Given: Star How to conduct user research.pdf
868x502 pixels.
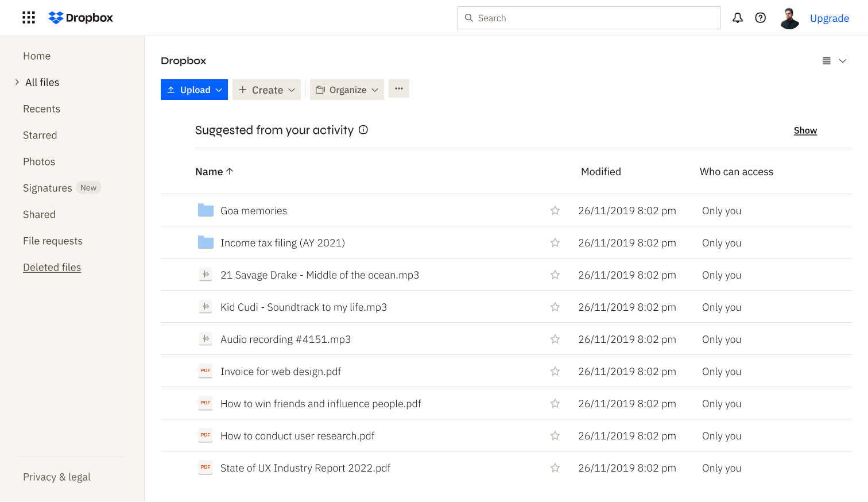Looking at the screenshot, I should (555, 435).
